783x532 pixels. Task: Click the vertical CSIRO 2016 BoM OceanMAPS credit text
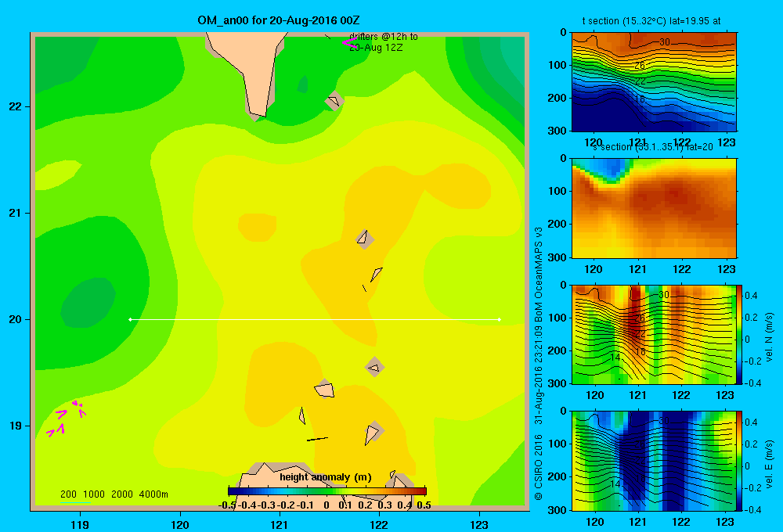[539, 363]
